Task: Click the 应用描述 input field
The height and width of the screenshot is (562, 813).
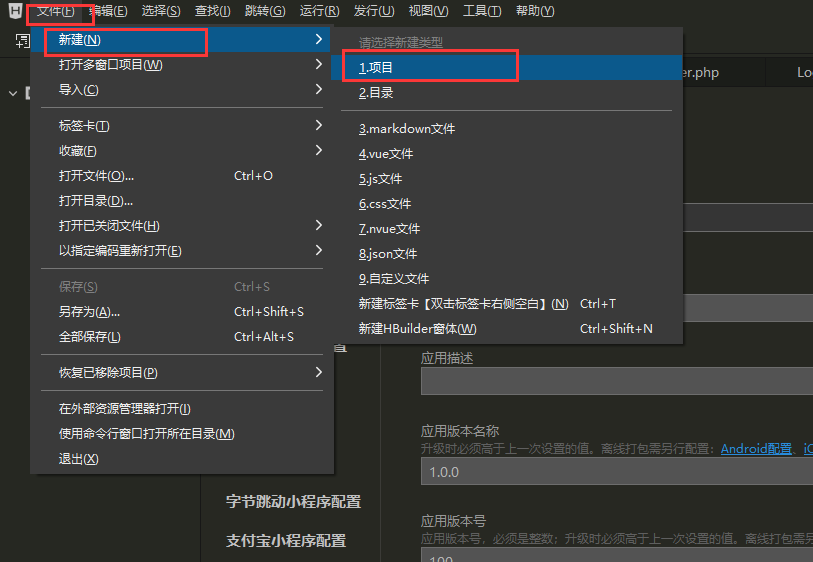Action: 617,381
